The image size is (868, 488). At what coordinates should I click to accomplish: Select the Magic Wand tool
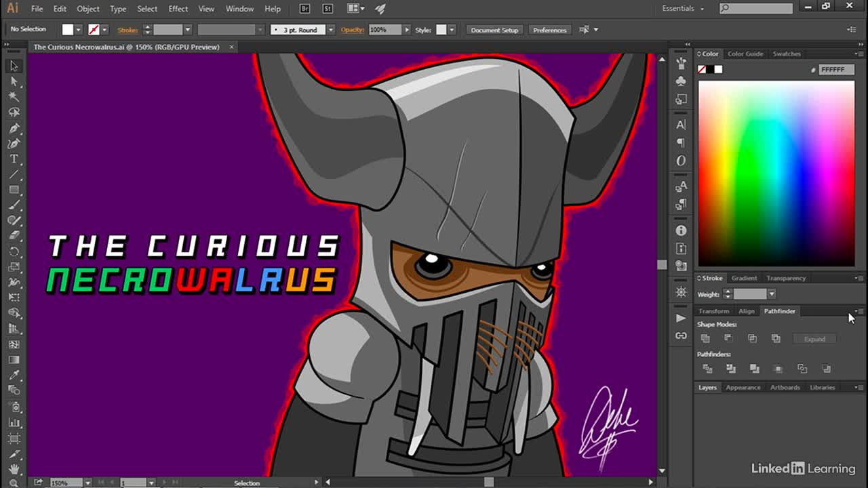14,97
